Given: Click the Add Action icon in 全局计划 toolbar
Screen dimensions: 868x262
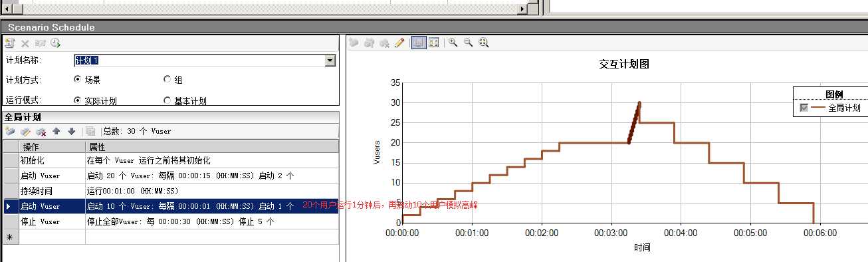Looking at the screenshot, I should pyautogui.click(x=9, y=131).
